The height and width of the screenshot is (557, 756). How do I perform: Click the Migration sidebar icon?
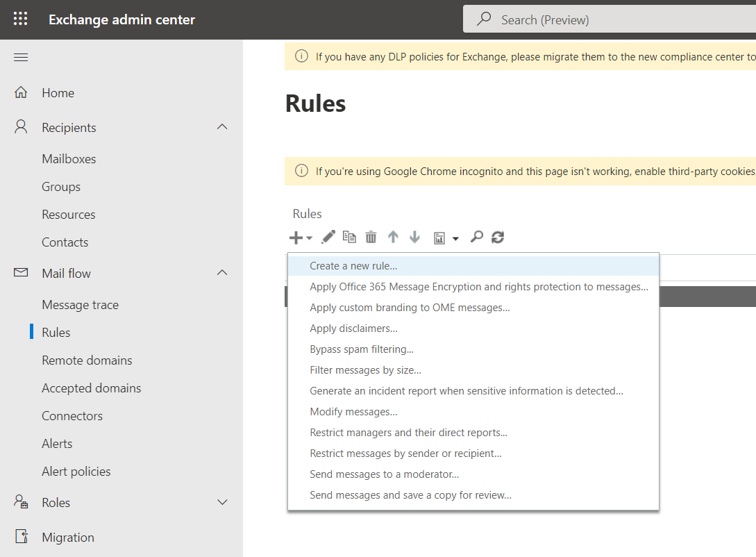tap(21, 536)
